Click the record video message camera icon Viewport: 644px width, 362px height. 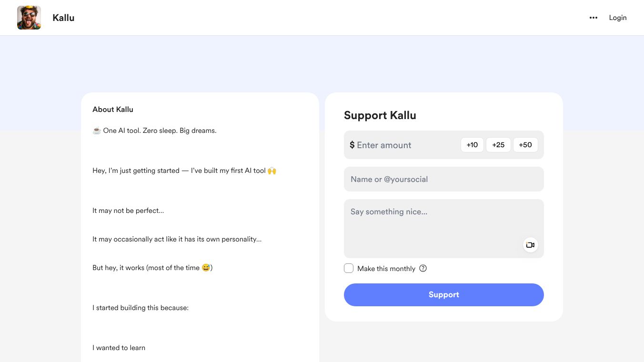[x=530, y=244]
